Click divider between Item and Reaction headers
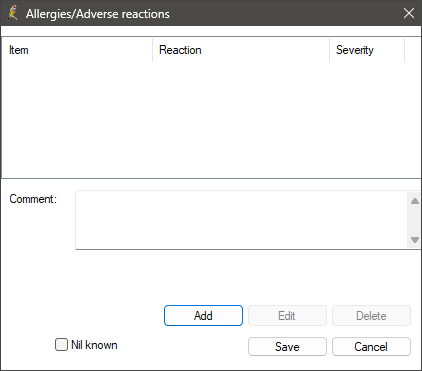422x371 pixels. coord(153,50)
